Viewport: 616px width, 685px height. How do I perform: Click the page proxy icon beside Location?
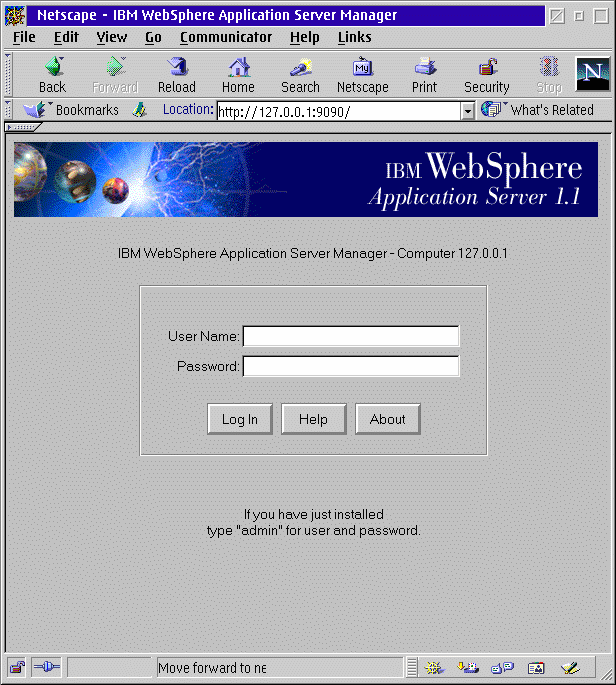(139, 109)
